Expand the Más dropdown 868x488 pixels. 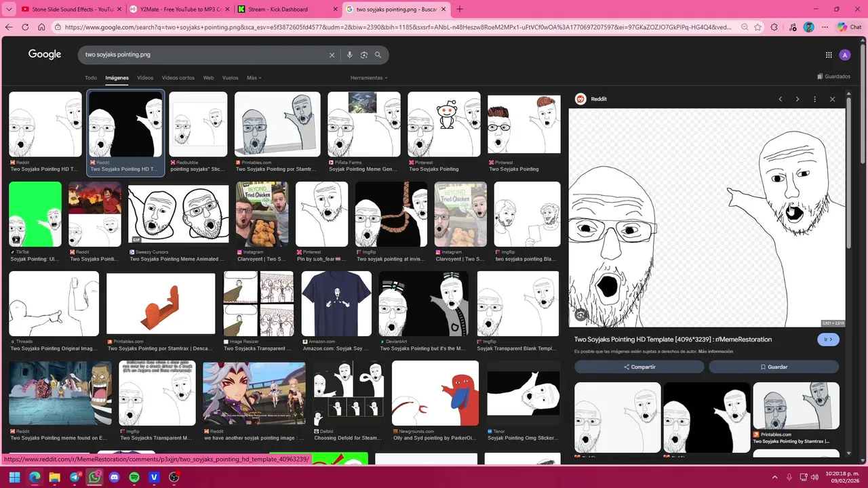254,78
